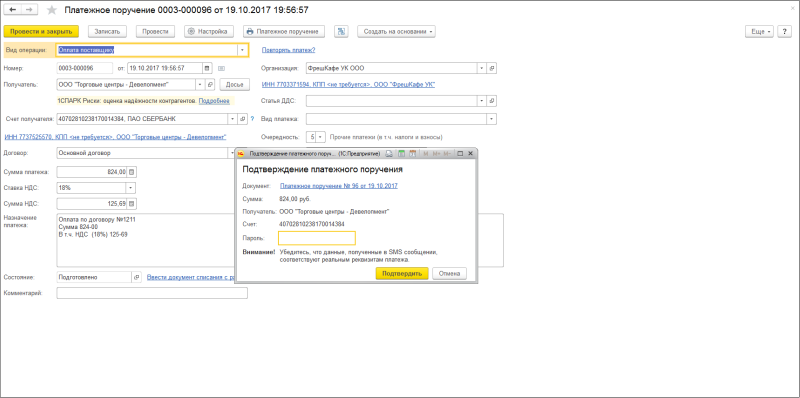Expand the Ставка НДС dropdown
Screen dimensions: 800x398
click(x=132, y=188)
